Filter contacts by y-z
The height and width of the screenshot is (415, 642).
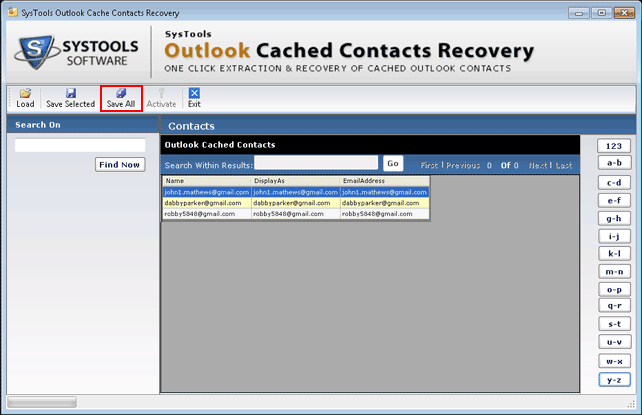pyautogui.click(x=614, y=380)
